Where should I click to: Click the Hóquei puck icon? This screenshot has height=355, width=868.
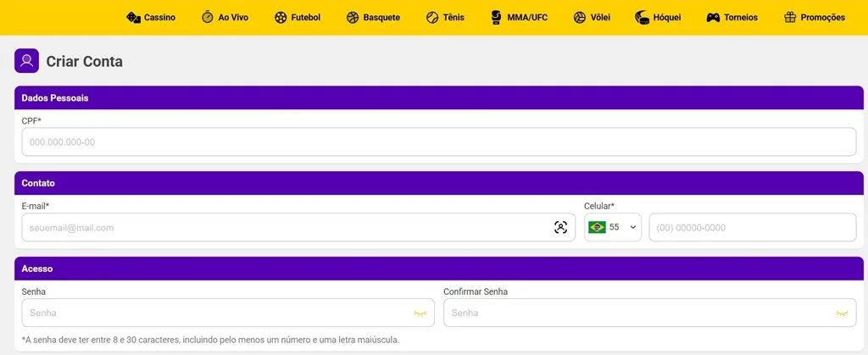pyautogui.click(x=642, y=17)
